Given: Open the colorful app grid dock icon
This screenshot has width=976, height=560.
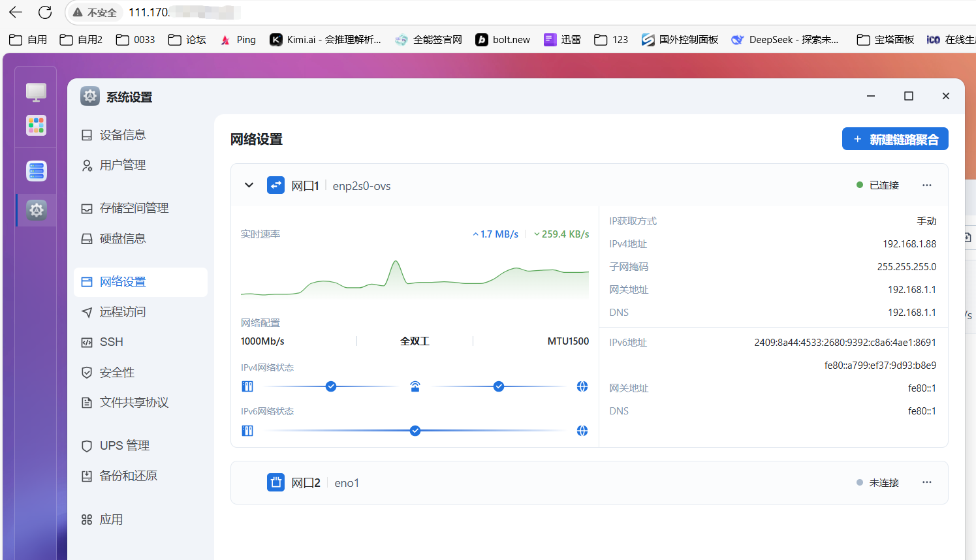Looking at the screenshot, I should [x=36, y=125].
